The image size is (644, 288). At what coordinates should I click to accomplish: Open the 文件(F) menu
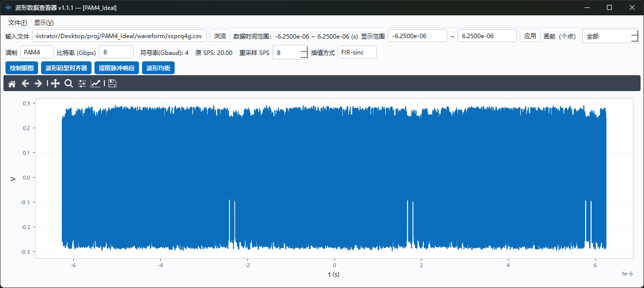(x=18, y=23)
